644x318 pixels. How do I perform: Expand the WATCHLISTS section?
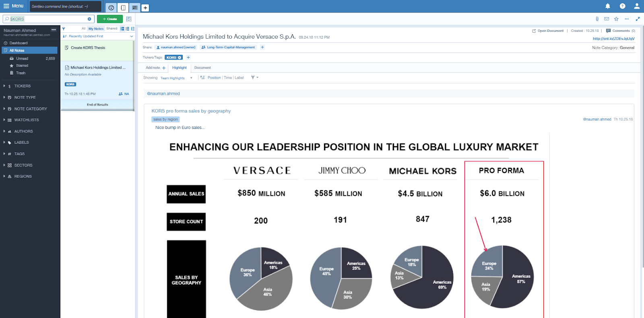tap(27, 120)
